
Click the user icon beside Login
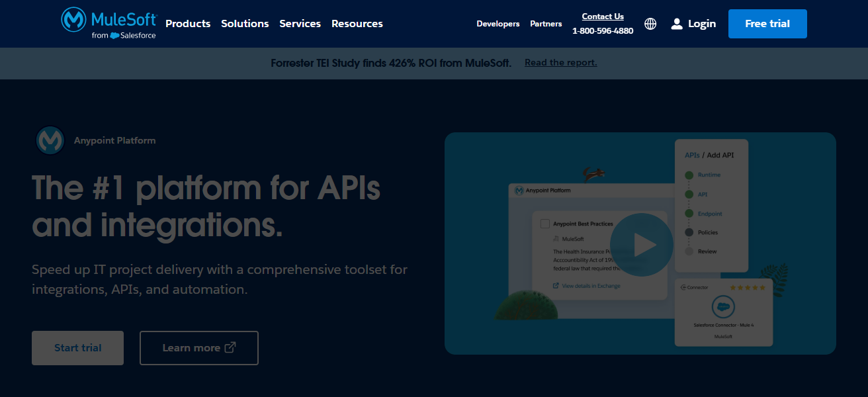676,23
